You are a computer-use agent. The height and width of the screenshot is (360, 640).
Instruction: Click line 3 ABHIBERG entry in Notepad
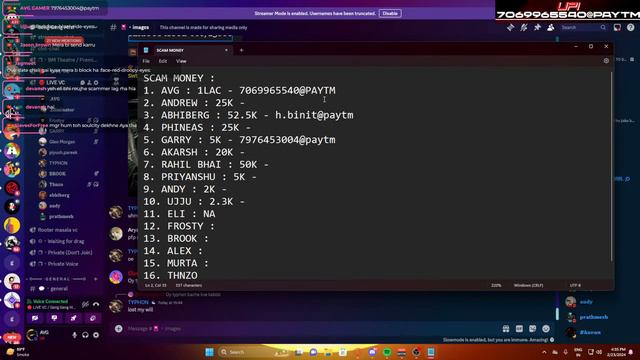[248, 115]
